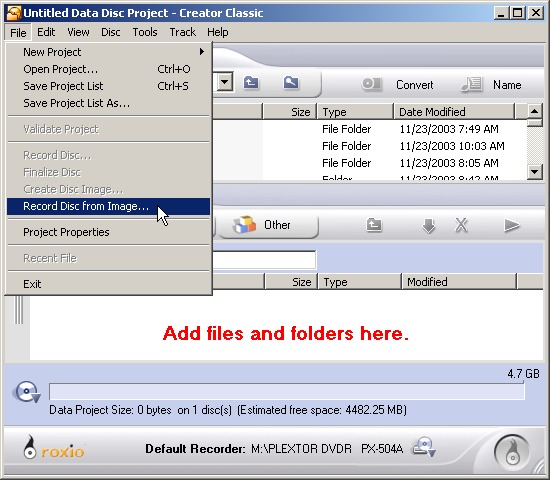This screenshot has height=480, width=550.
Task: Click the change recorder icon beside PX-504A
Action: pos(424,447)
